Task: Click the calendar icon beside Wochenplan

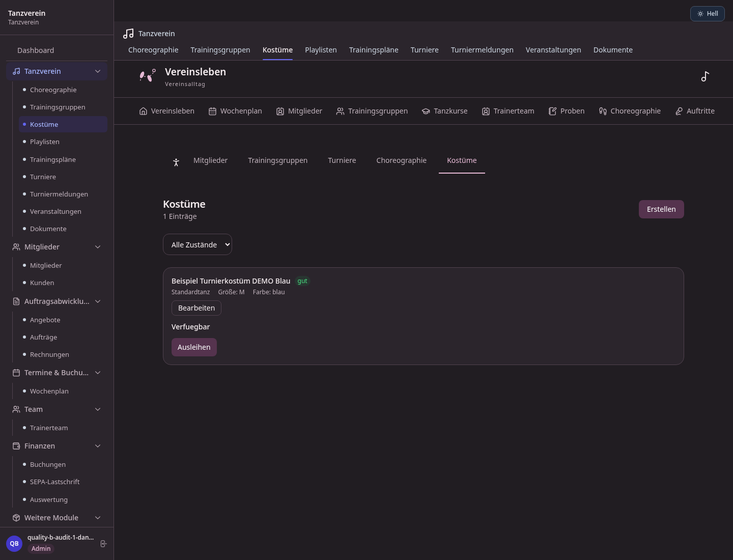Action: [212, 111]
